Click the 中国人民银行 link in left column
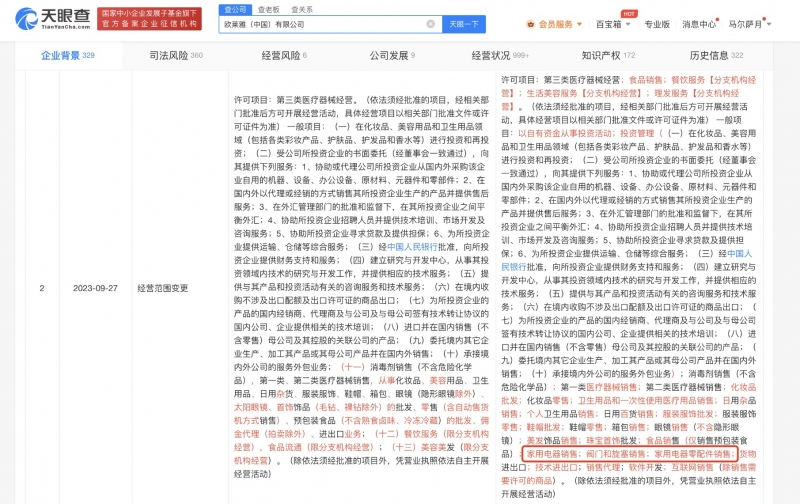The height and width of the screenshot is (504, 800). point(412,247)
